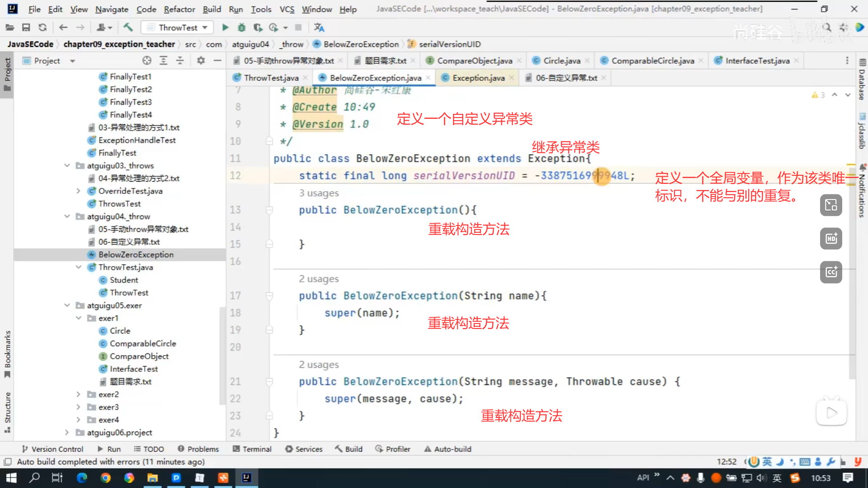Toggle tool window quick access in status bar

coord(7,462)
